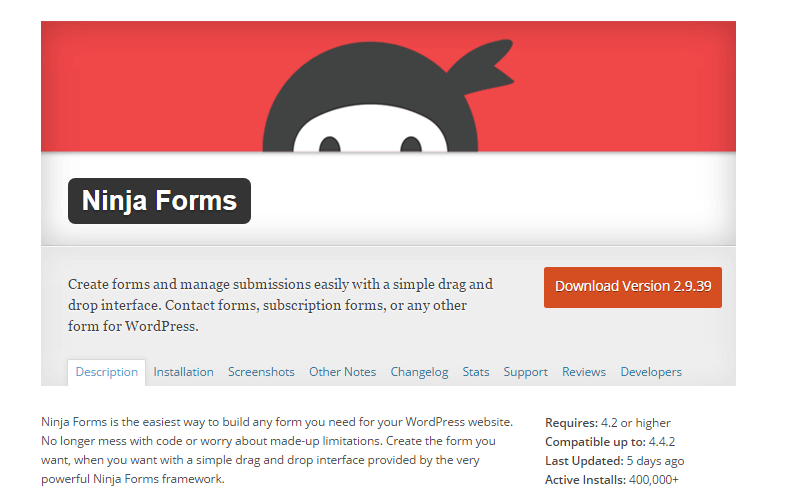785x504 pixels.
Task: Click the Requires 4.2 or higher text
Action: (608, 423)
